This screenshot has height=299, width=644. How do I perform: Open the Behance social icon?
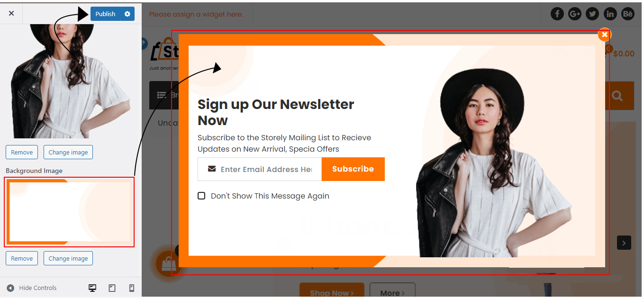point(628,14)
